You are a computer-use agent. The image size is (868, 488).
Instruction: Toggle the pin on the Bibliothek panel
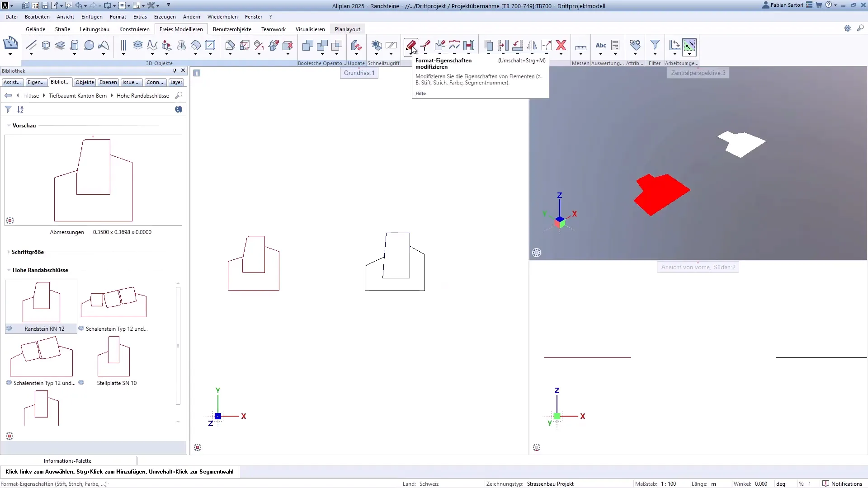point(175,71)
